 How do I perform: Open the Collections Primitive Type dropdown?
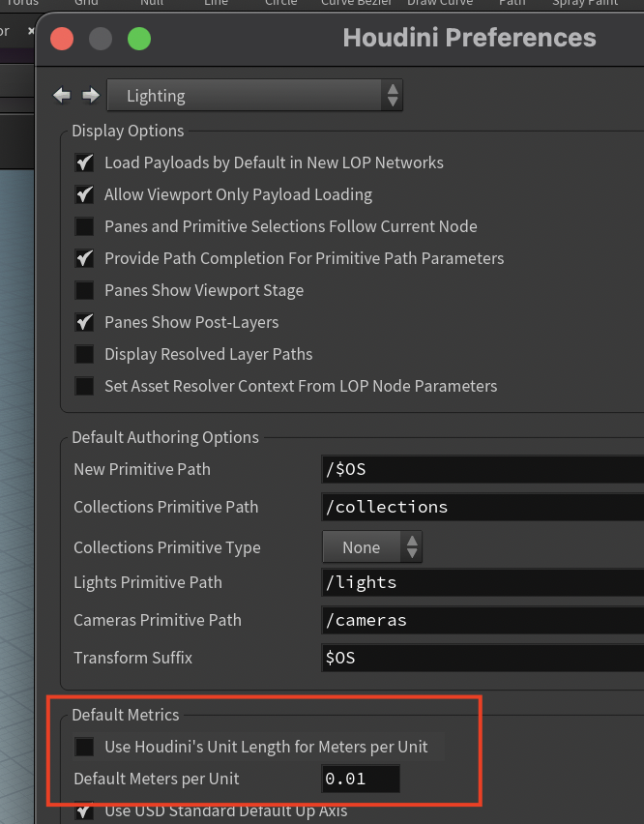click(372, 547)
